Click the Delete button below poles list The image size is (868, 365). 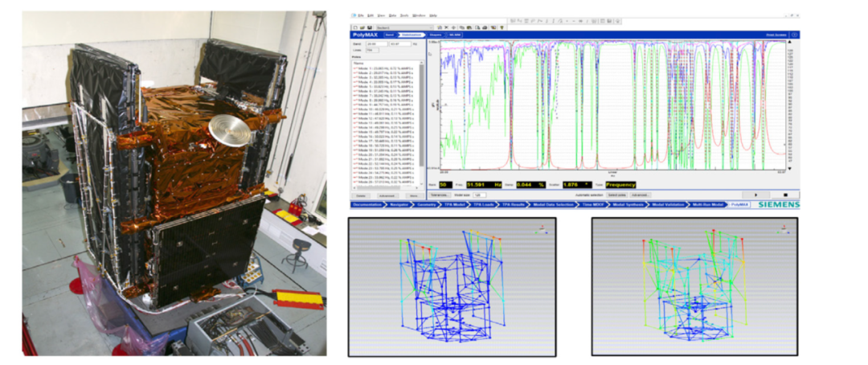coord(361,195)
